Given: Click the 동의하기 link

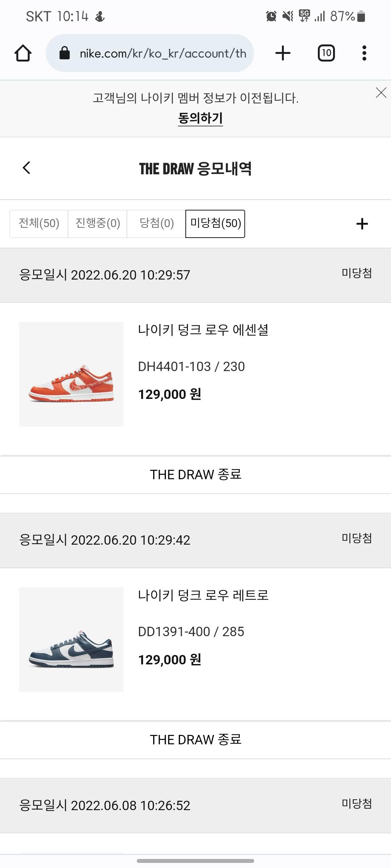Looking at the screenshot, I should pos(200,118).
